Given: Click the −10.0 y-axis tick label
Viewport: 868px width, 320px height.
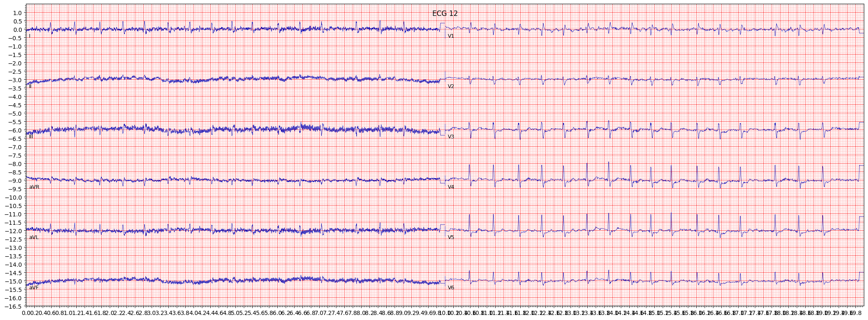Looking at the screenshot, I should (x=13, y=198).
